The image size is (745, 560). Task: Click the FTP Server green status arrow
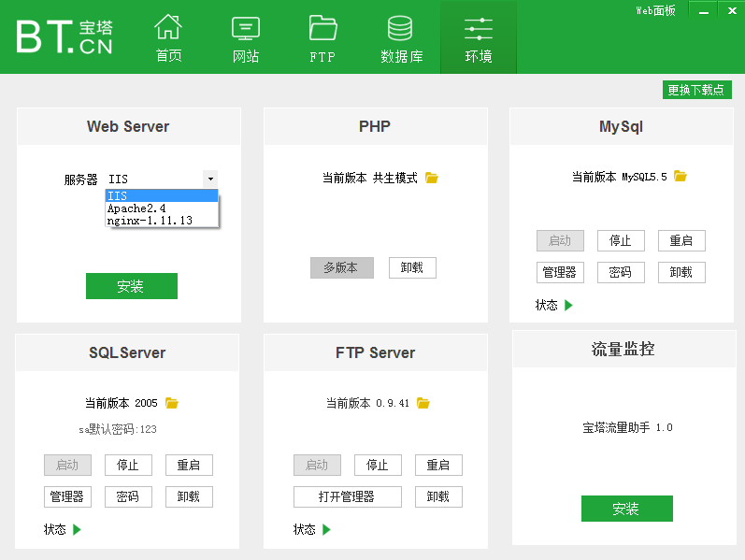[326, 529]
